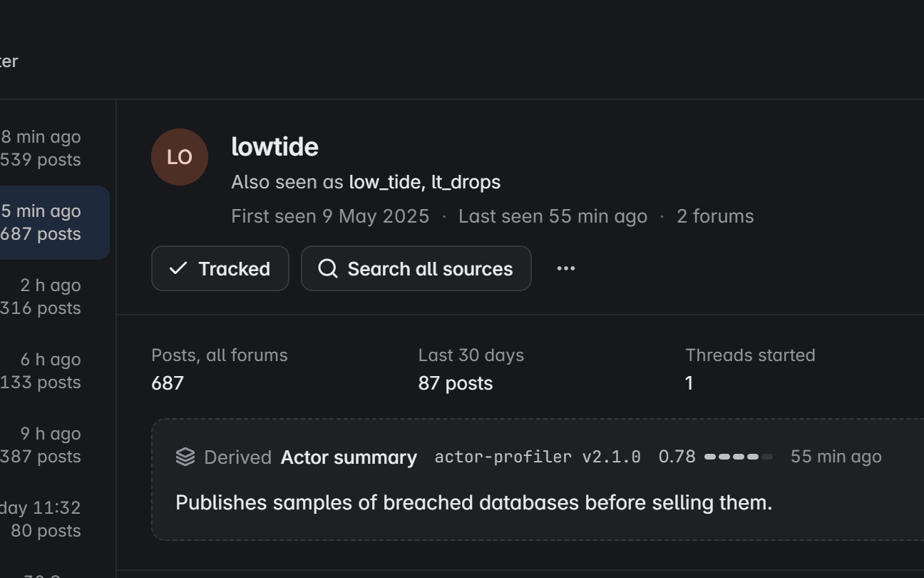The image size is (924, 578).
Task: Click the 2 forums text
Action: point(715,216)
